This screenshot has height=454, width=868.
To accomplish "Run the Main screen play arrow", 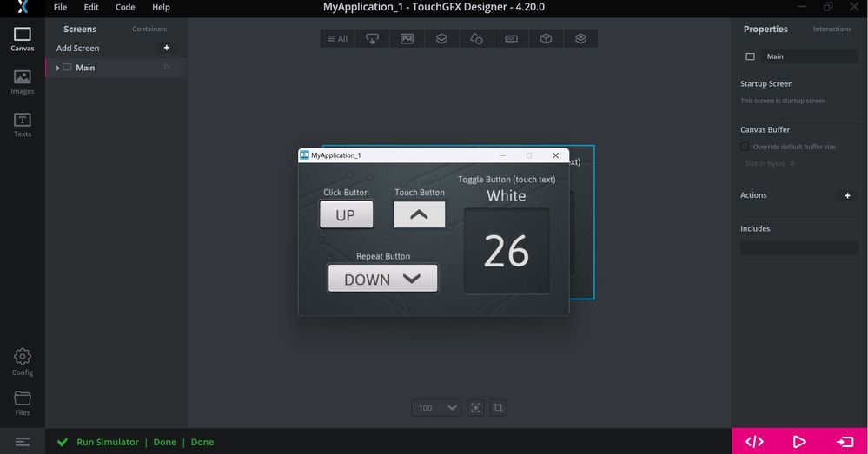I will [167, 68].
